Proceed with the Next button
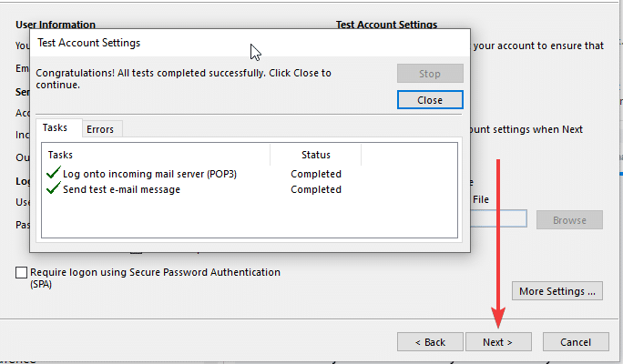Screen dimensions: 623x364 (x=498, y=342)
